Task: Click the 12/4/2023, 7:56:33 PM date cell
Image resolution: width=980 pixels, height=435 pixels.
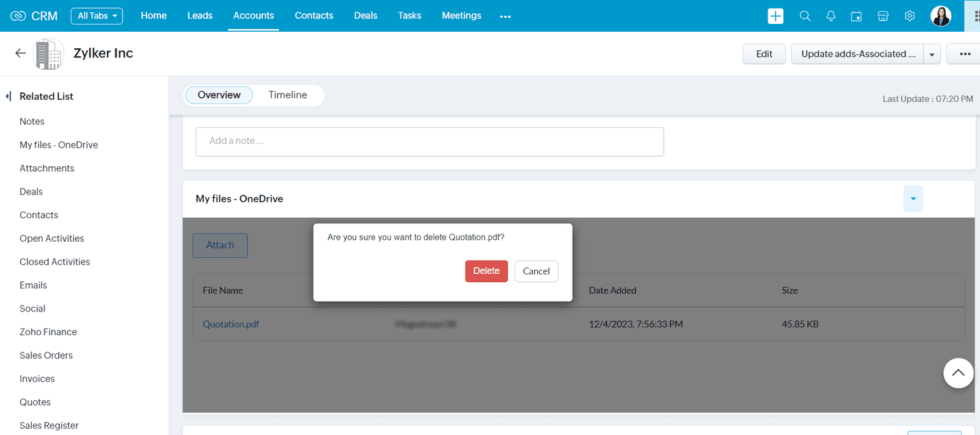Action: (636, 324)
